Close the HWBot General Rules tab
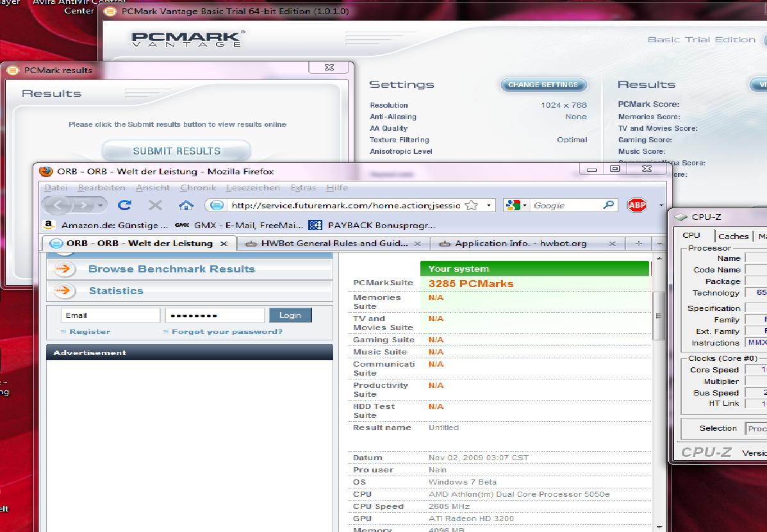The image size is (767, 532). [x=417, y=243]
